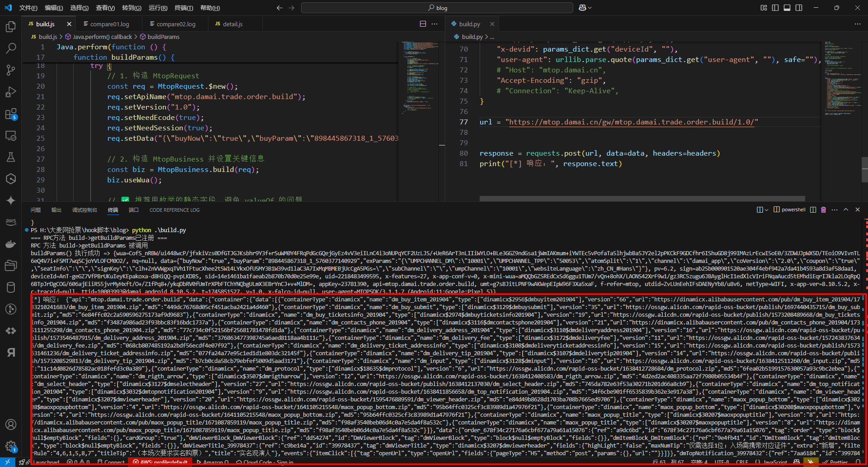Open the Search view in activity bar

tap(11, 48)
